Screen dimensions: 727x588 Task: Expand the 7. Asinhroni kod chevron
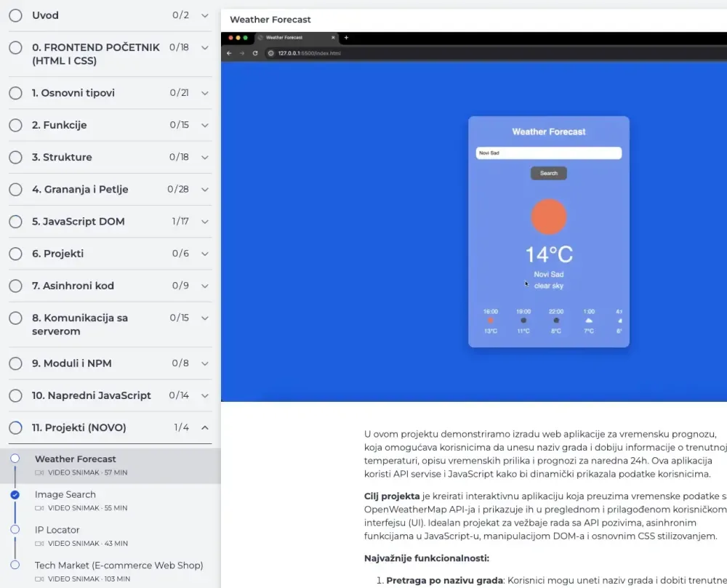pyautogui.click(x=204, y=286)
